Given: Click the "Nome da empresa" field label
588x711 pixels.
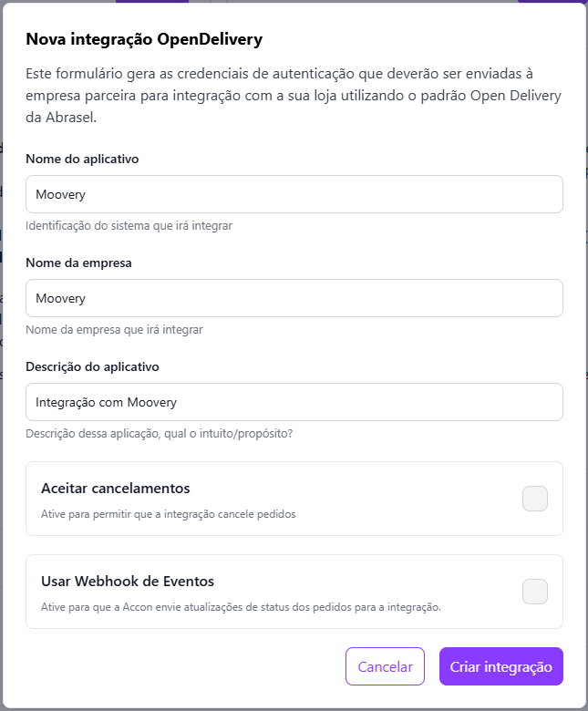Looking at the screenshot, I should pyautogui.click(x=78, y=263).
